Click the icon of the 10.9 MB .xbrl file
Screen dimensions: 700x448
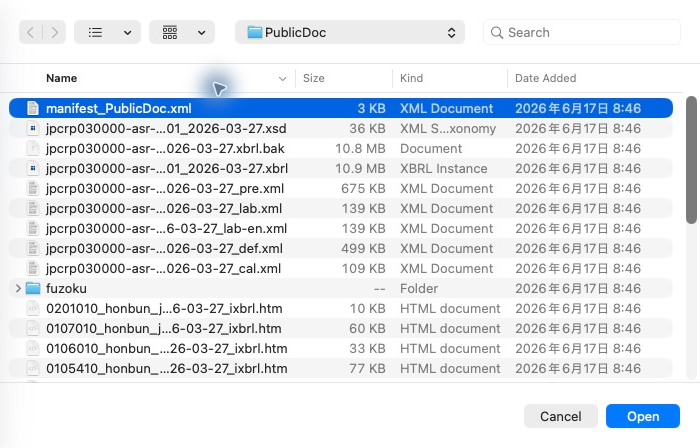(x=33, y=169)
